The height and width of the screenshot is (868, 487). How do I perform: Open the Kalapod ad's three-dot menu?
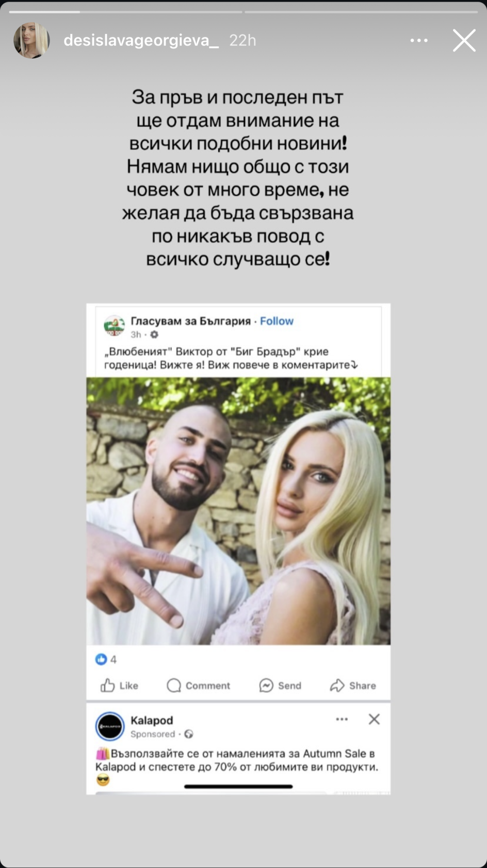pos(342,719)
